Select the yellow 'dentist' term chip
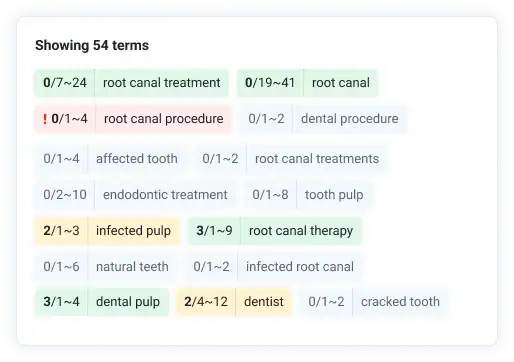The width and height of the screenshot is (514, 362). pos(234,302)
